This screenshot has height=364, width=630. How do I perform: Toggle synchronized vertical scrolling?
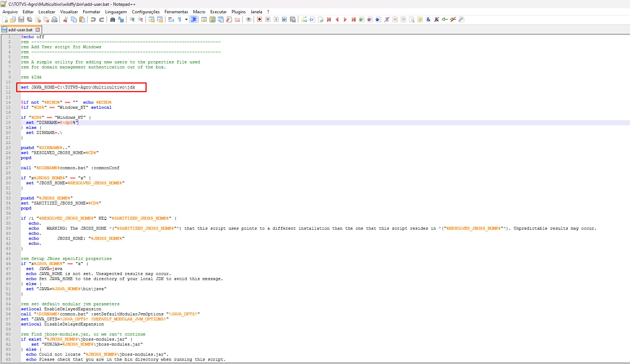pos(152,19)
